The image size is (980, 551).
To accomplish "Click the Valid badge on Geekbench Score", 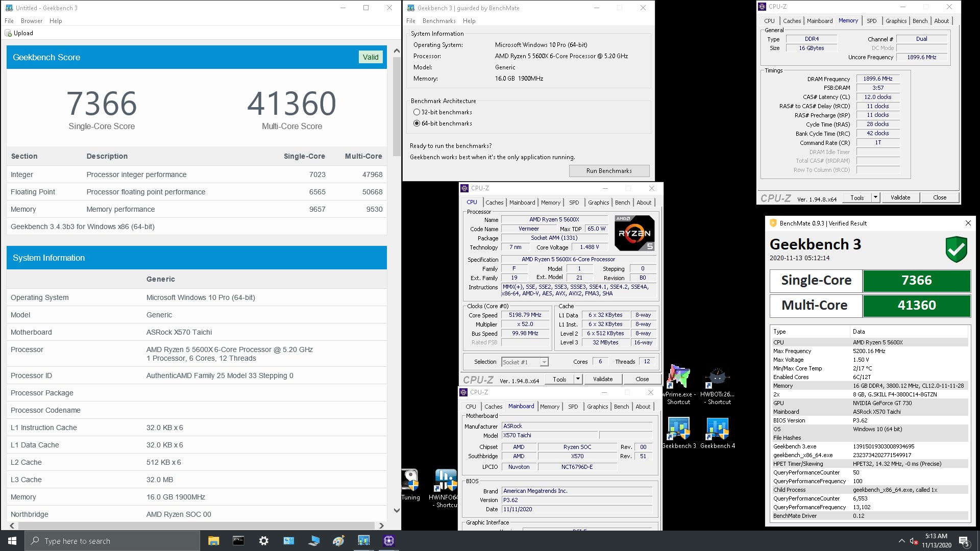I will click(371, 57).
